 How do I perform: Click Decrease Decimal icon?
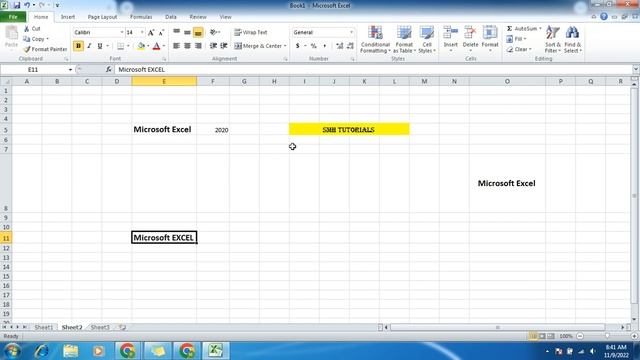[x=350, y=46]
